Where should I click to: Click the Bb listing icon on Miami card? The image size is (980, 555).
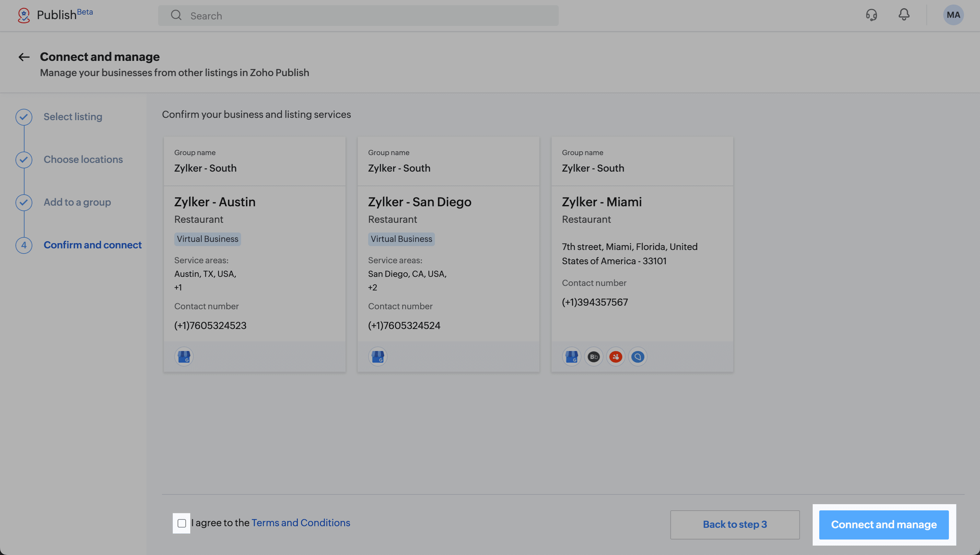pyautogui.click(x=594, y=357)
